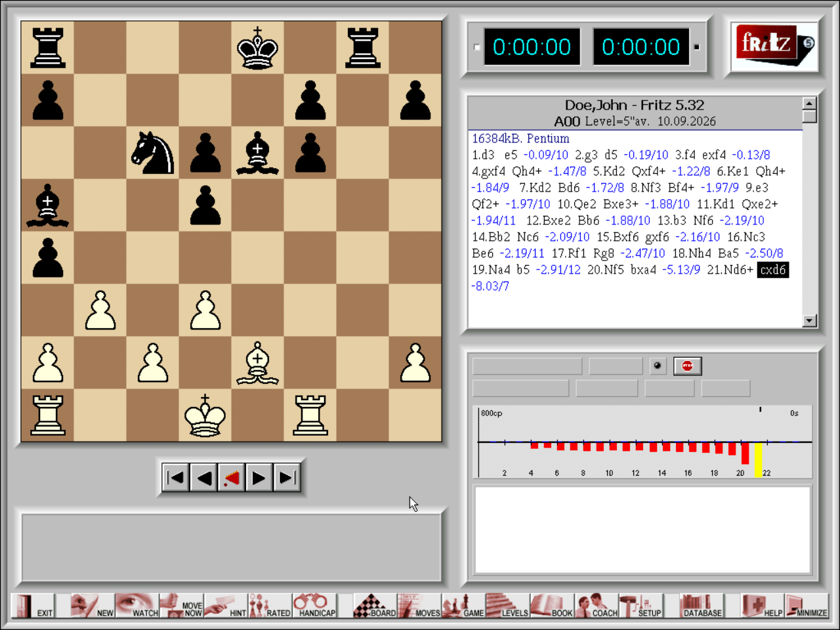Open the LEVELS staircase icon
Viewport: 840px width, 630px height.
pos(507,606)
